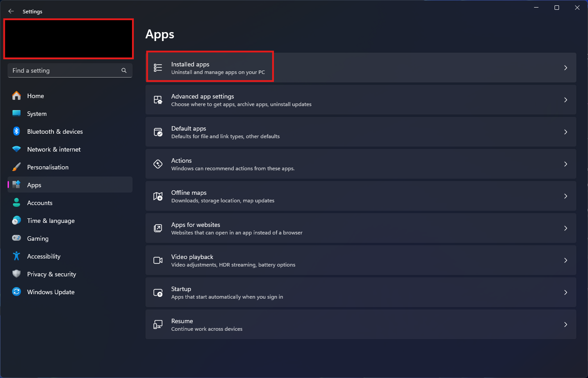Viewport: 588px width, 378px height.
Task: Open Gaming label in sidebar
Action: click(38, 238)
